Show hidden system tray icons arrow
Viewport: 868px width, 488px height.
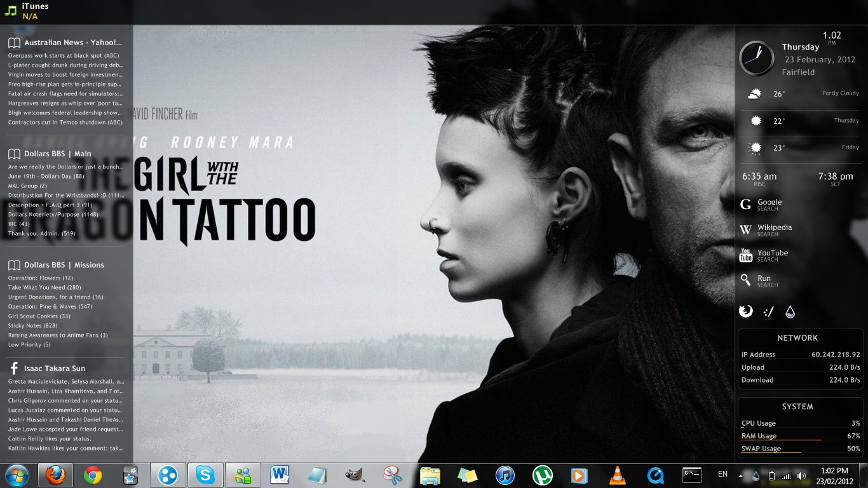point(740,475)
